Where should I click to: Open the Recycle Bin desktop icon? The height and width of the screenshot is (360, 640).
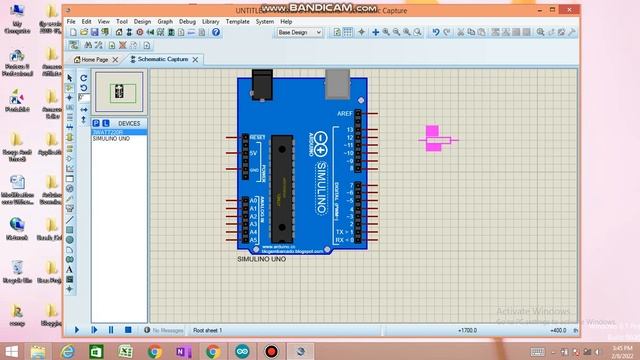coord(17,271)
